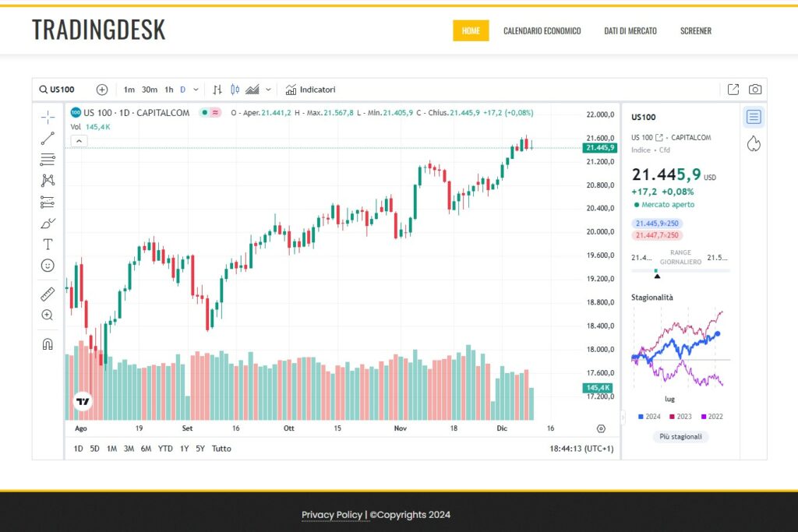Open chart settings gear near time axis
798x532 pixels.
(x=601, y=428)
